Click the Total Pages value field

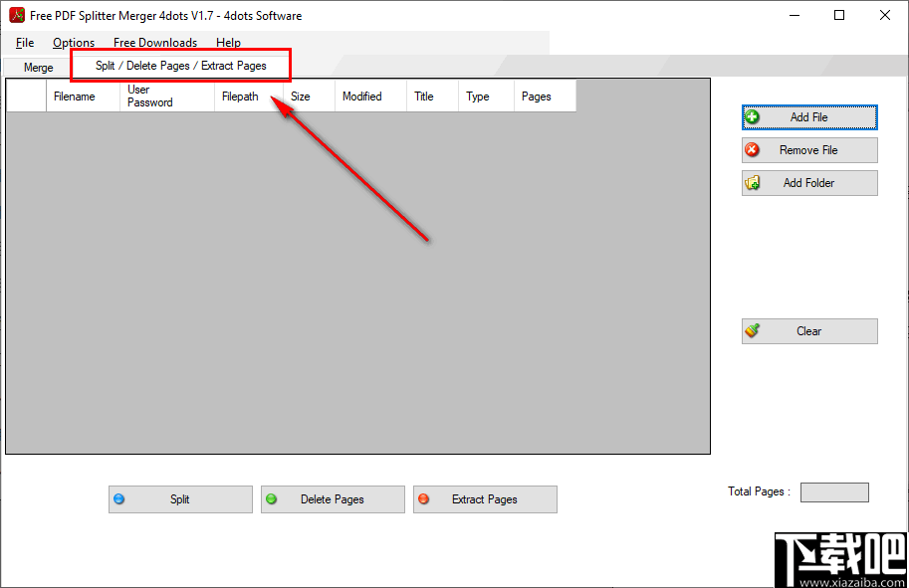833,491
